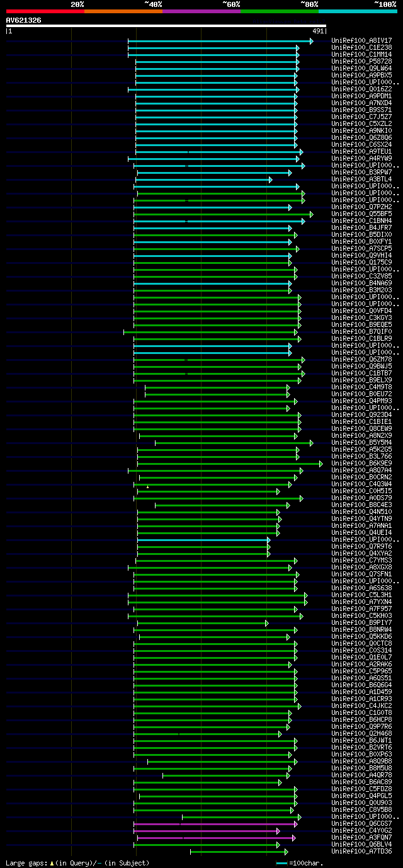Select the UniRef100_C4M9T8 label
Screen dimensions: 403x868
(x=361, y=387)
